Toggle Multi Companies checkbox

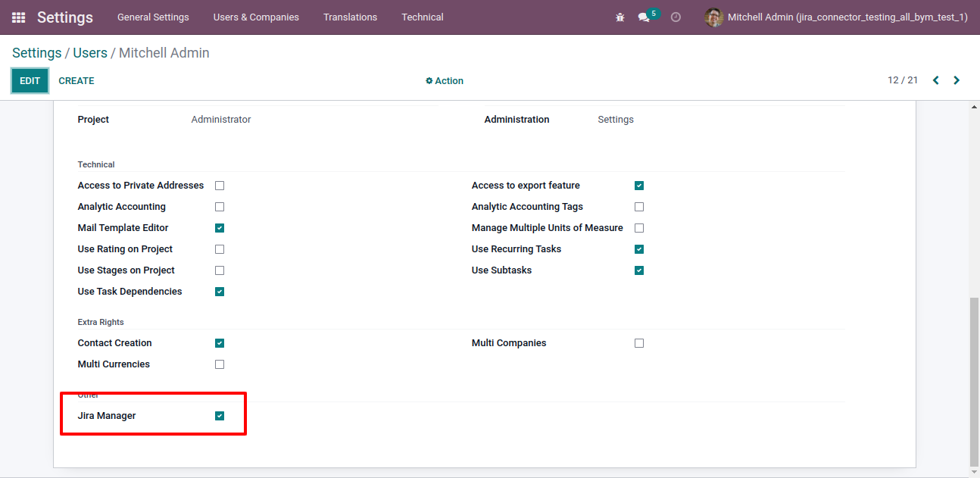click(639, 343)
